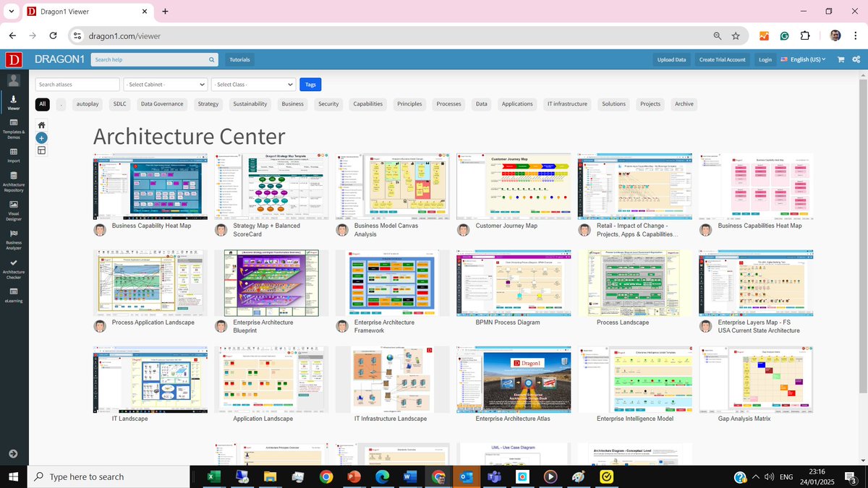Viewport: 868px width, 488px height.
Task: Click the Create Trial Account button
Action: coord(722,59)
